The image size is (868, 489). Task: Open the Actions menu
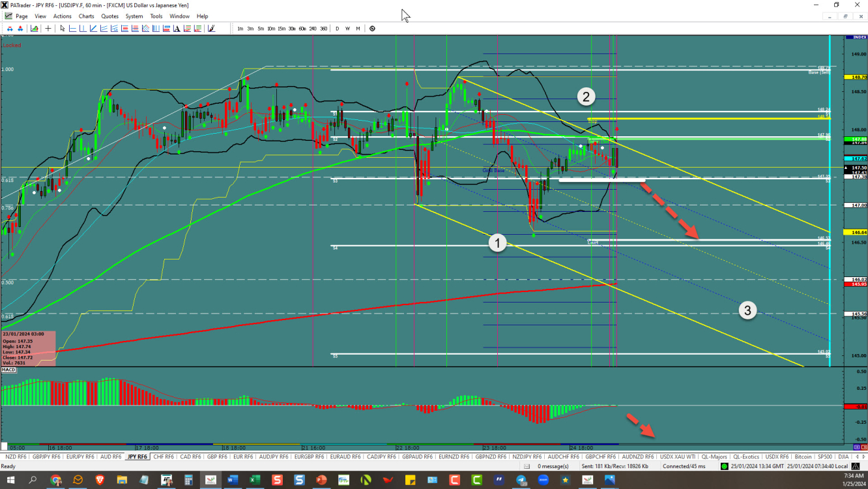[x=63, y=16]
